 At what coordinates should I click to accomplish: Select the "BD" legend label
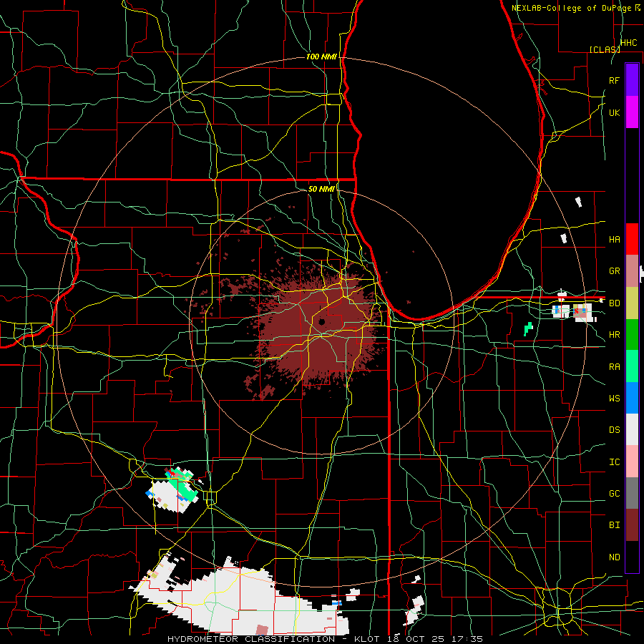(615, 303)
